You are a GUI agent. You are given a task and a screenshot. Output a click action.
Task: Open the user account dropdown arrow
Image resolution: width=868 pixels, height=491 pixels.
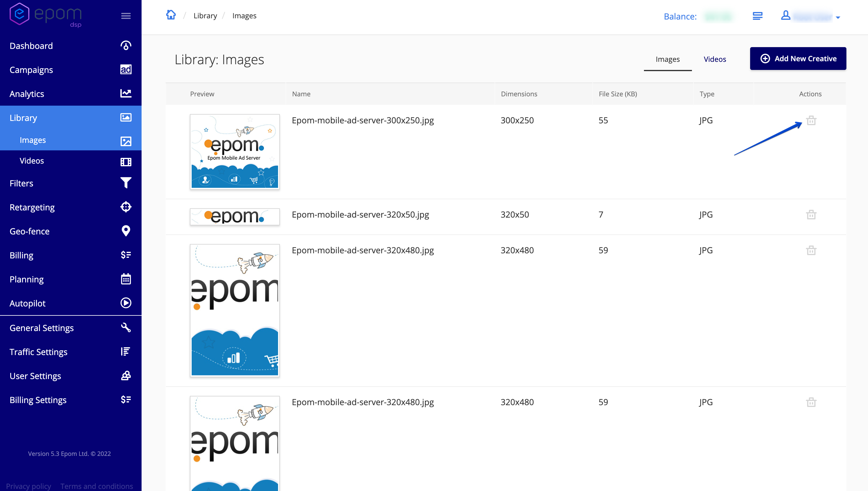(x=838, y=17)
